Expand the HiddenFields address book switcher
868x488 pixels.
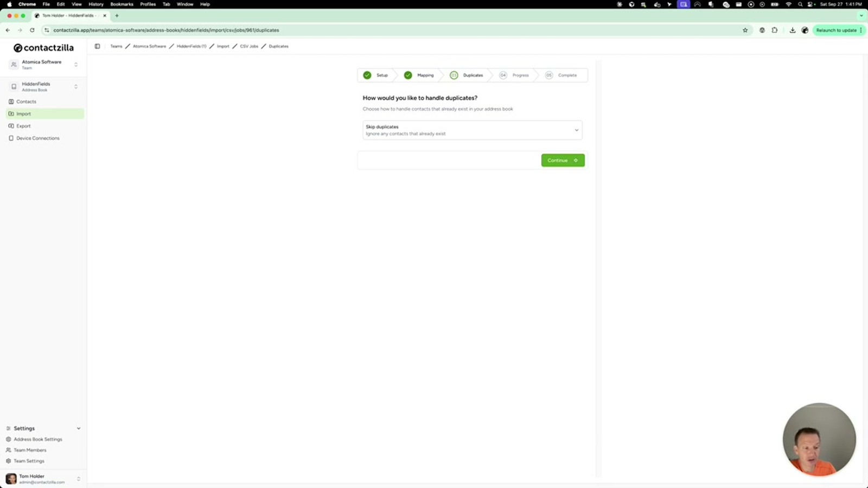43,86
